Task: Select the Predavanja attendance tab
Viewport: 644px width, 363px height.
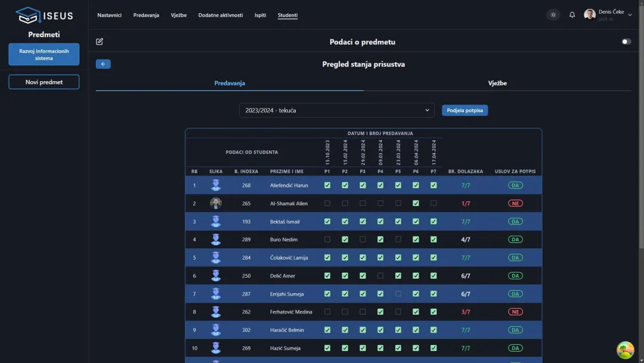Action: click(x=230, y=83)
